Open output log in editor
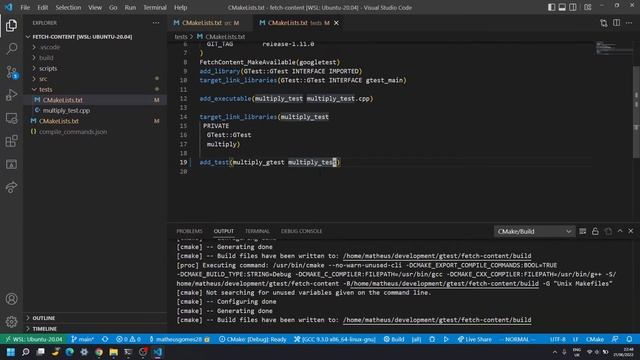640x360 pixels. [x=608, y=231]
